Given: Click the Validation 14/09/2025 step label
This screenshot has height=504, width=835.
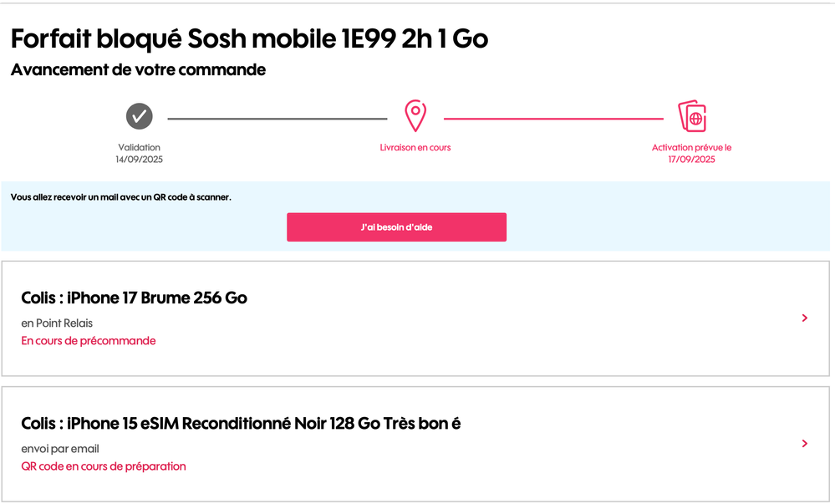Looking at the screenshot, I should point(140,153).
